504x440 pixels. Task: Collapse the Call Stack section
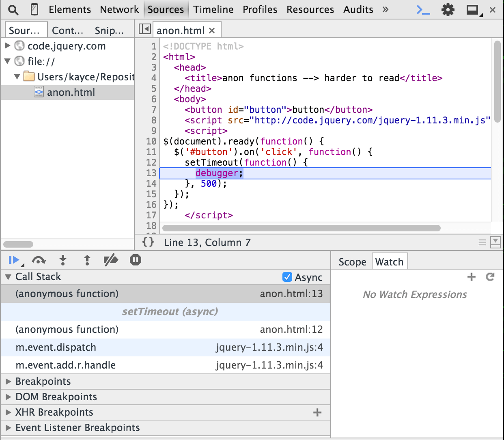pos(7,277)
